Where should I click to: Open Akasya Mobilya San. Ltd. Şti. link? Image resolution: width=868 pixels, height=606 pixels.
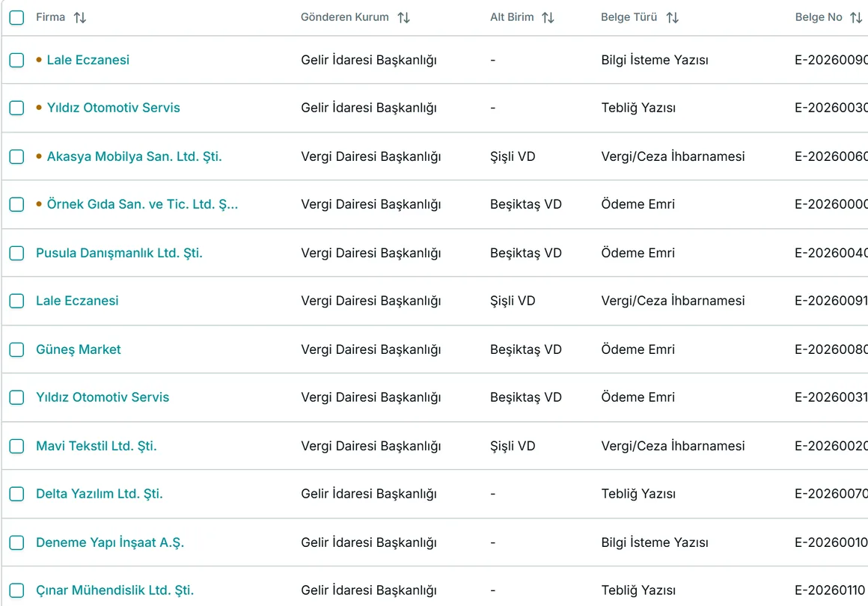tap(134, 156)
